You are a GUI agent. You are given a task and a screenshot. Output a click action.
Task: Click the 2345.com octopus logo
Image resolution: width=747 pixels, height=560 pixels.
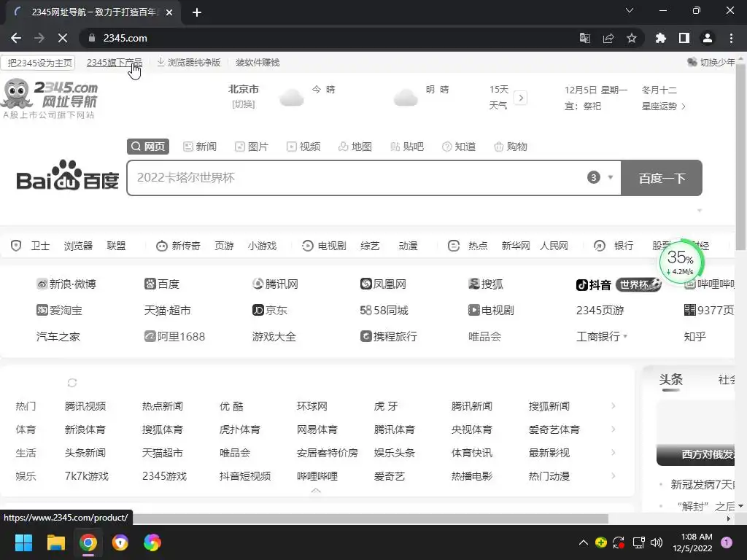50,99
